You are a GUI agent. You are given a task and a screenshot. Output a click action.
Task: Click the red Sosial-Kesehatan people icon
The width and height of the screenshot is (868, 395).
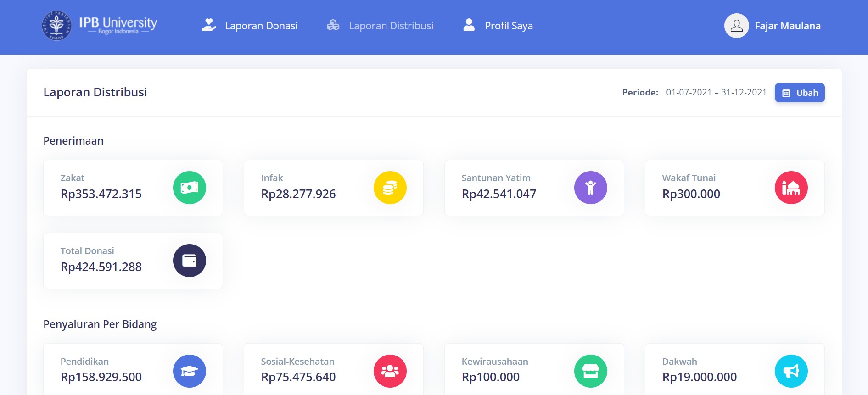tap(390, 371)
